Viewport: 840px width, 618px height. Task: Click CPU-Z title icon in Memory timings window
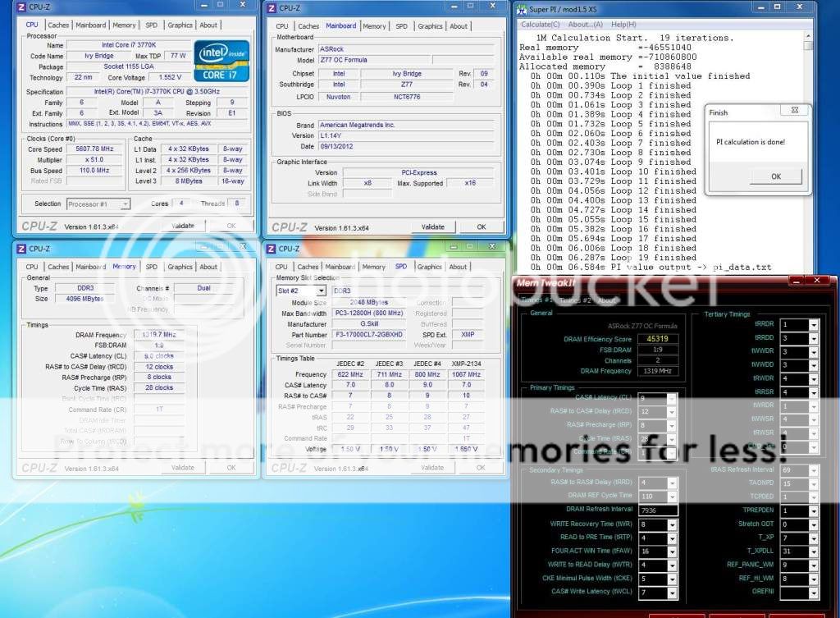[x=21, y=249]
